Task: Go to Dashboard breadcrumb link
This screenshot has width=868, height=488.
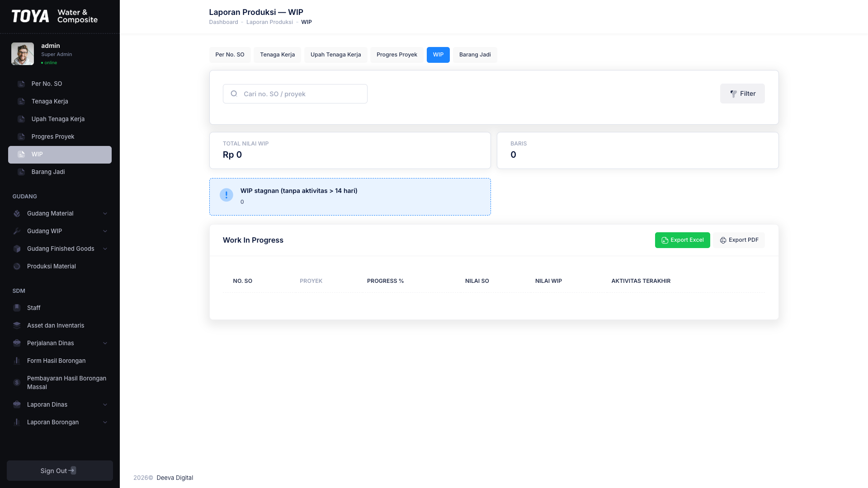Action: click(x=223, y=22)
